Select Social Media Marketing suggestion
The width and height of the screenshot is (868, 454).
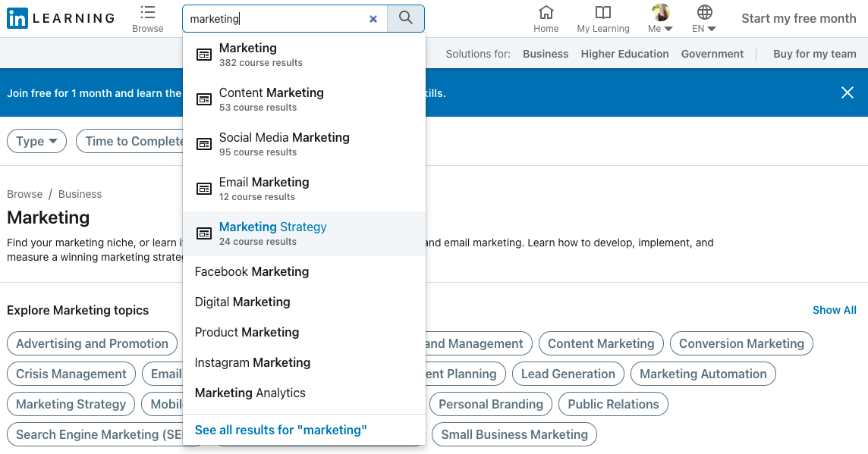coord(304,144)
